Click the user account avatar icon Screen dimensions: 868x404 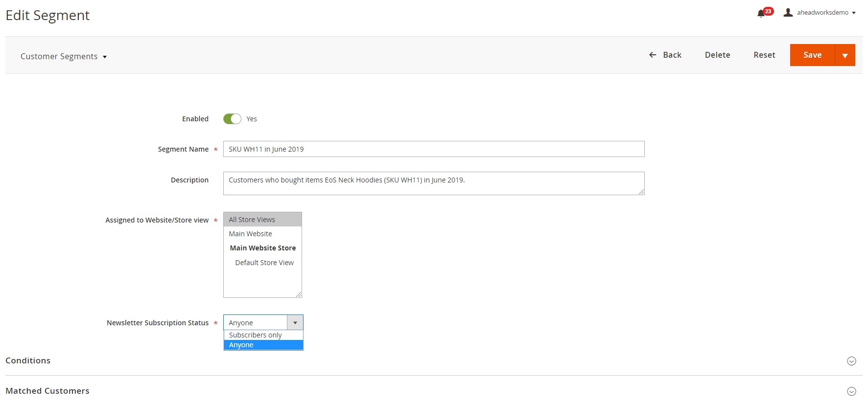point(788,13)
